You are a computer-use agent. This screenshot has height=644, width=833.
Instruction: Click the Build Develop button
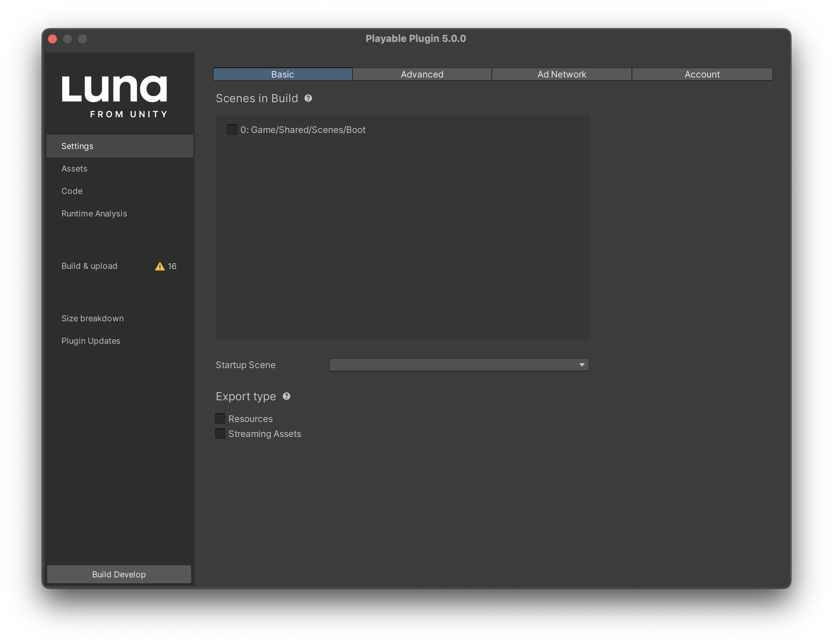point(119,574)
